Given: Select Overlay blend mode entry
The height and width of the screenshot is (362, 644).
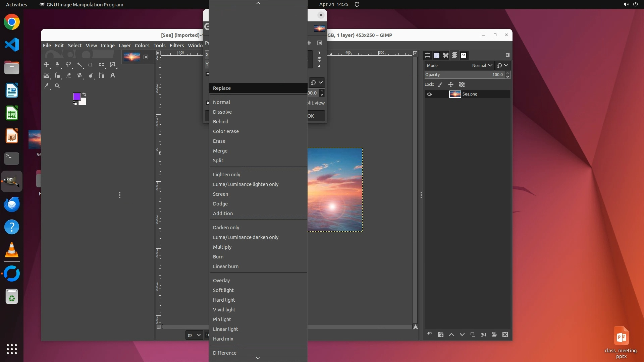Looking at the screenshot, I should click(x=221, y=281).
